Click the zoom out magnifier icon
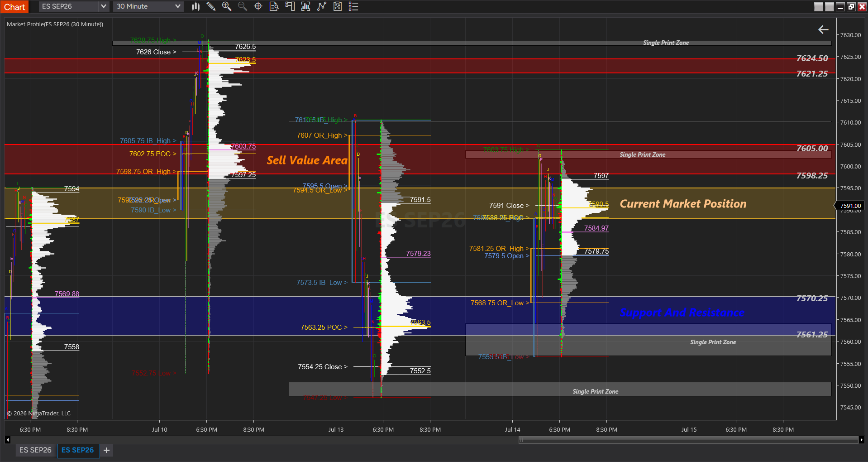This screenshot has height=462, width=868. click(x=243, y=6)
